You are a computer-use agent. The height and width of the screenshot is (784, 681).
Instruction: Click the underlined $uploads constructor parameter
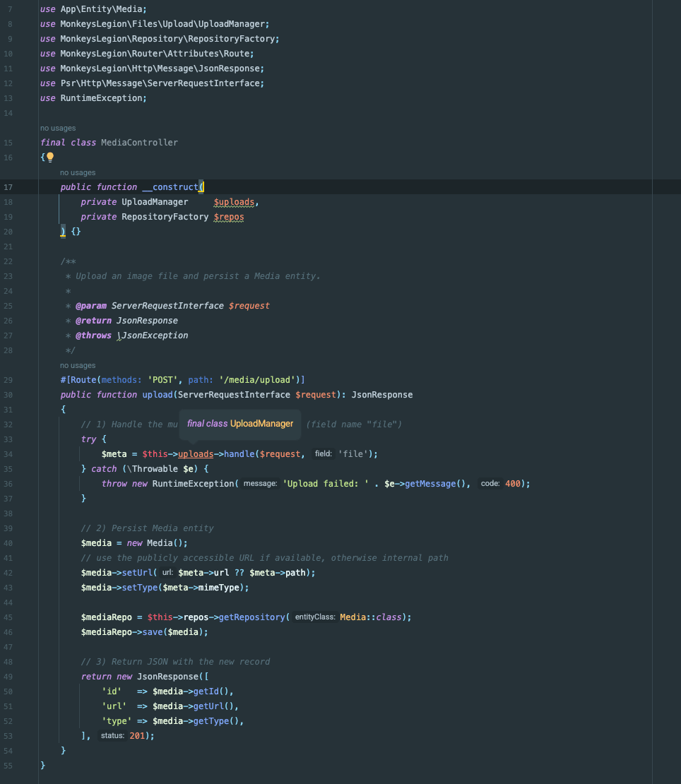coord(234,202)
